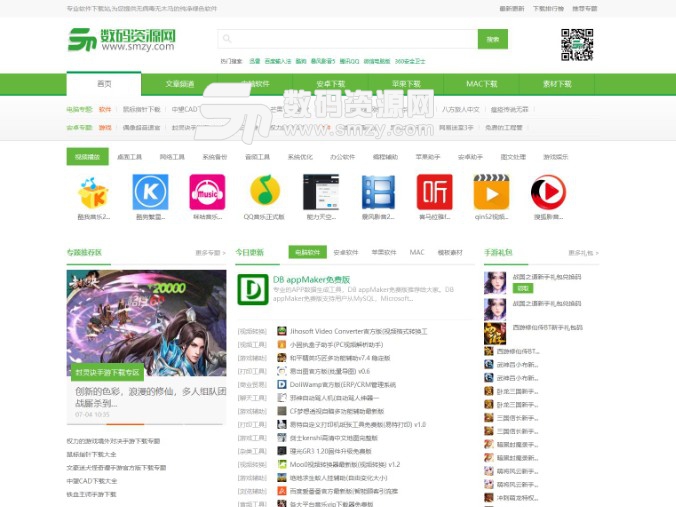Open the Sohu red play circle icon
The width and height of the screenshot is (676, 507).
click(548, 192)
